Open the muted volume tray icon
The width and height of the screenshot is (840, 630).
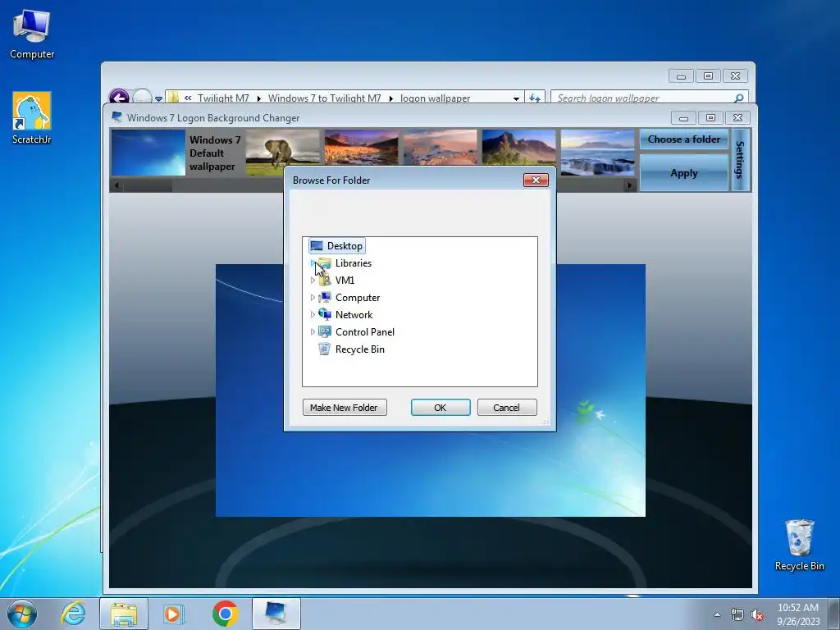(757, 615)
